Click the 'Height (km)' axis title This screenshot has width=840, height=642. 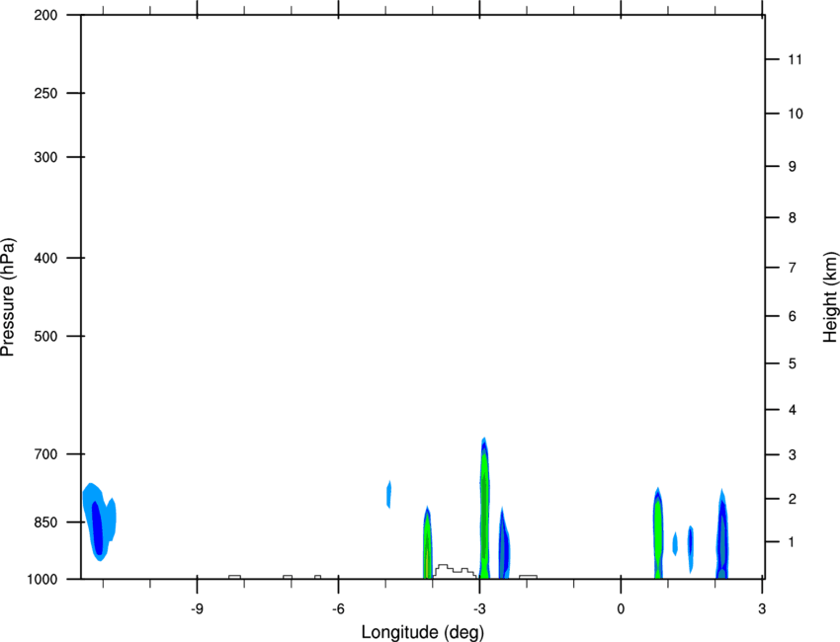click(830, 297)
